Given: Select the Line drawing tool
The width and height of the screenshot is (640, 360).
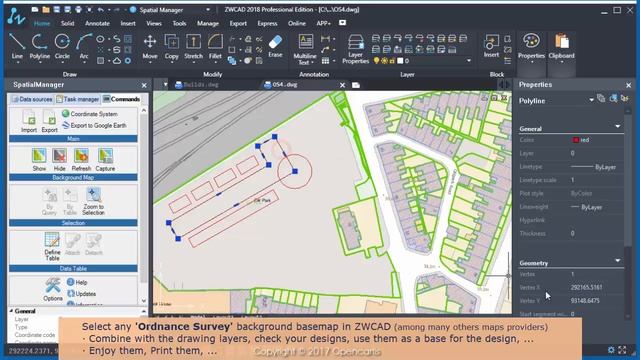Looking at the screenshot, I should point(17,46).
